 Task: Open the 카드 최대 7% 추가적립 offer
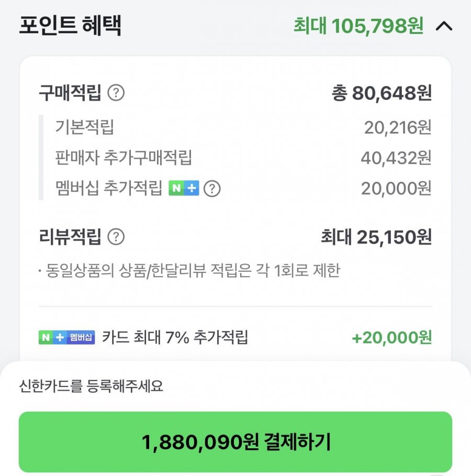coord(175,337)
